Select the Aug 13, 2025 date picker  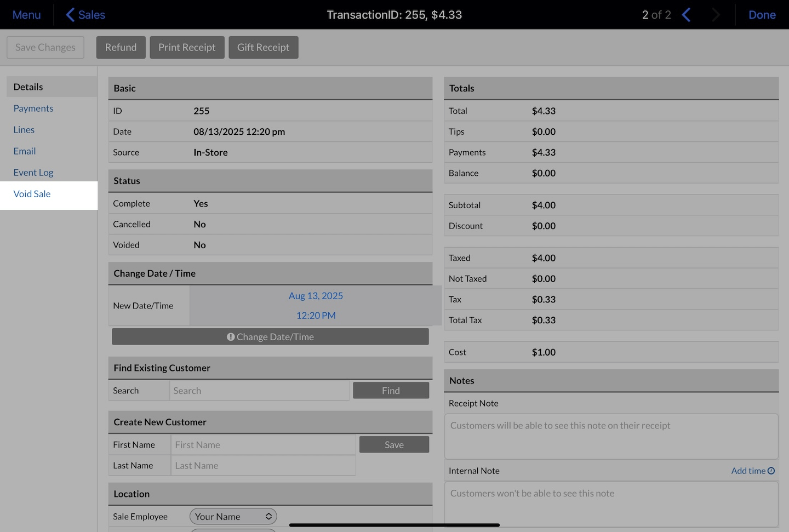(x=316, y=296)
